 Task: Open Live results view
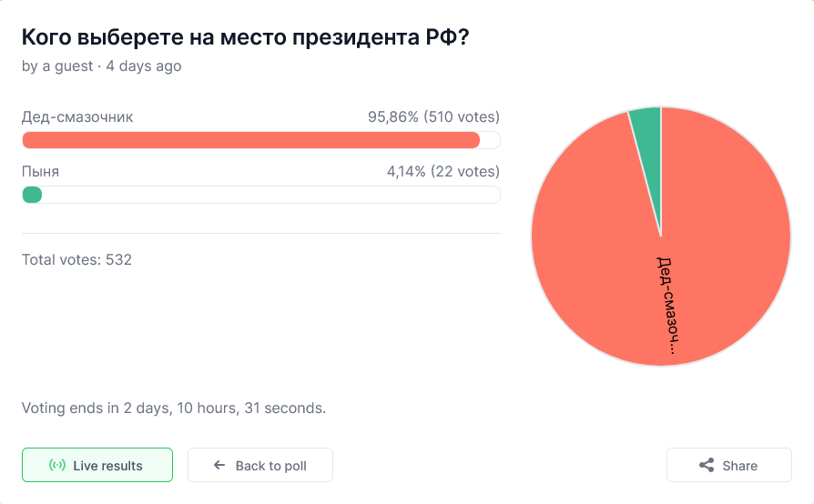97,465
